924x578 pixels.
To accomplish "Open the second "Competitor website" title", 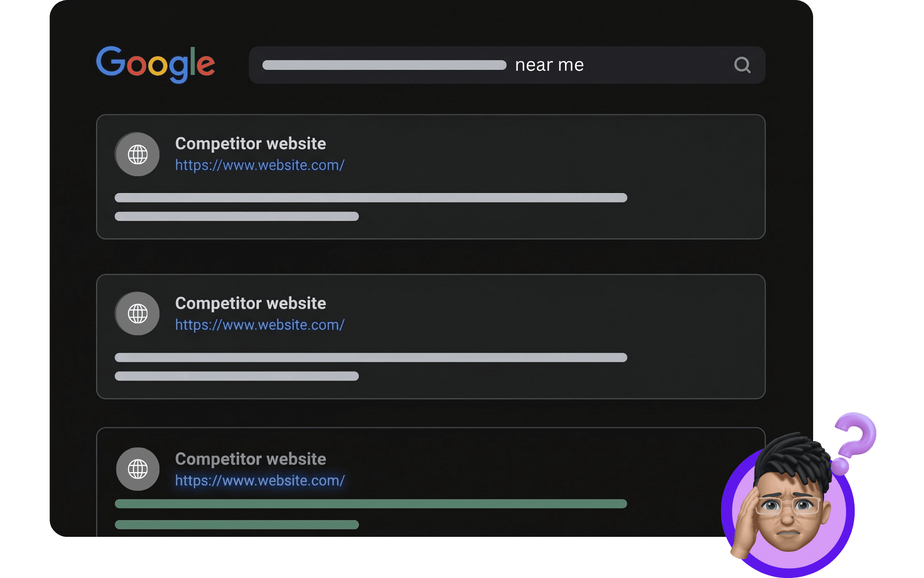I will pos(250,303).
